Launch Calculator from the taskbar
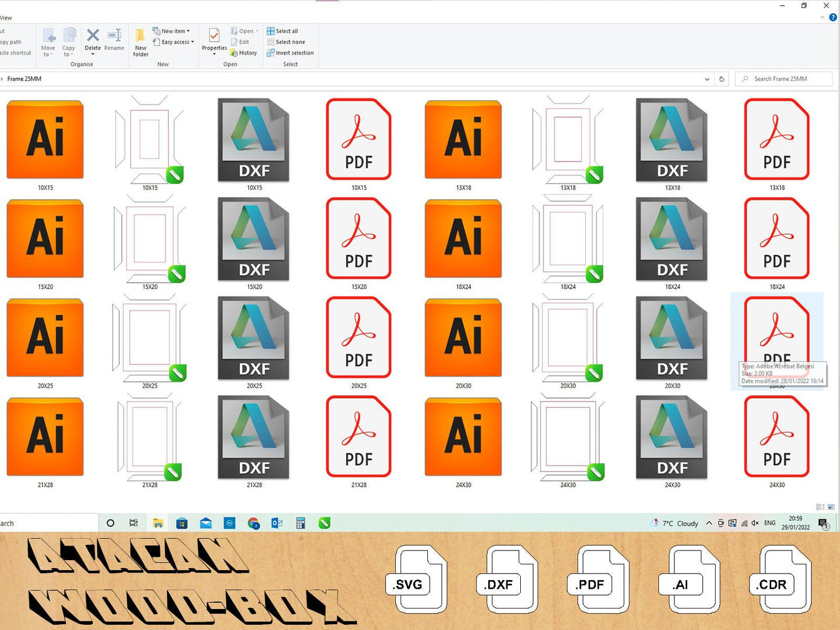 301,523
